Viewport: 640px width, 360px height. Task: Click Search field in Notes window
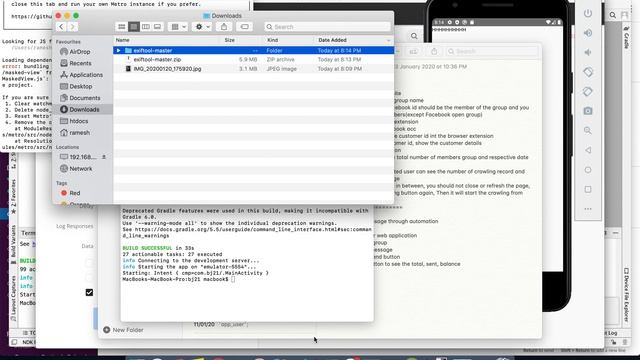click(491, 51)
